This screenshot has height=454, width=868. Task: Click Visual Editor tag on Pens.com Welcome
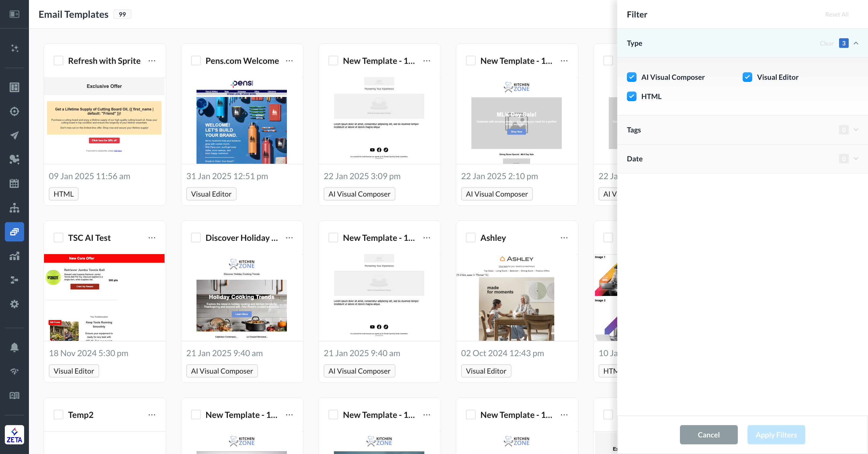[x=211, y=194]
